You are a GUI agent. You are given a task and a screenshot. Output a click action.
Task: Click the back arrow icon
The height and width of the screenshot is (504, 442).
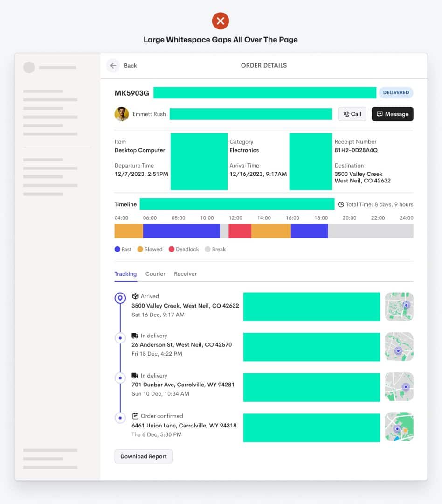point(113,66)
